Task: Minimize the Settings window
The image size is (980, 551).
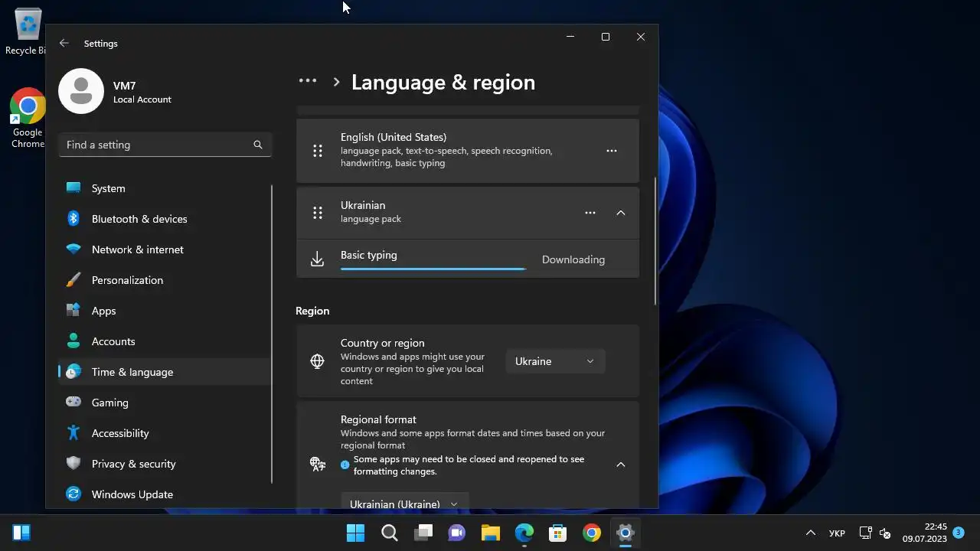Action: pos(570,37)
